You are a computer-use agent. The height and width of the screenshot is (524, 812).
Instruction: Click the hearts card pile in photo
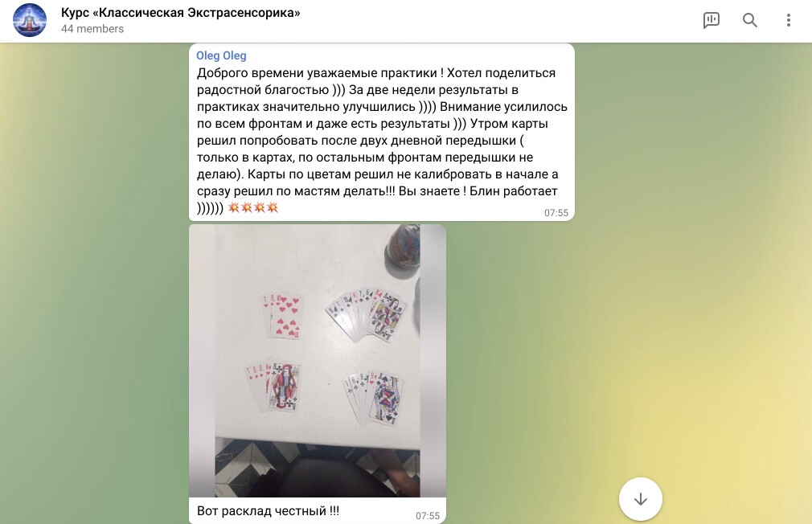click(282, 316)
